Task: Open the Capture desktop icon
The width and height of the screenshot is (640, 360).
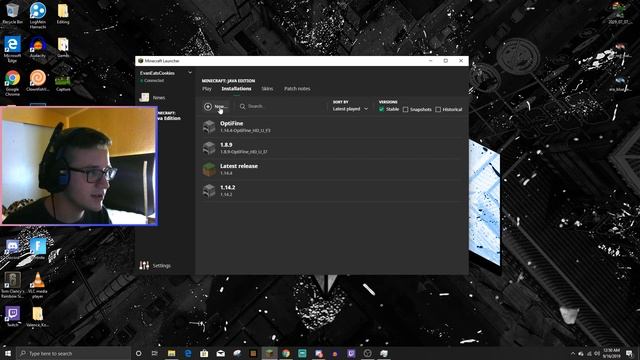Action: pos(63,82)
